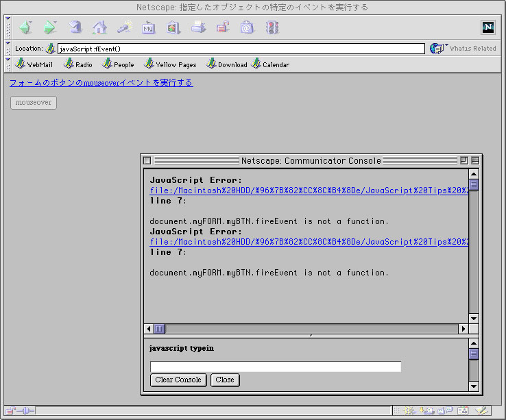Collapse the personal toolbar triangle
Viewport: 506px width, 420px height.
(8, 60)
